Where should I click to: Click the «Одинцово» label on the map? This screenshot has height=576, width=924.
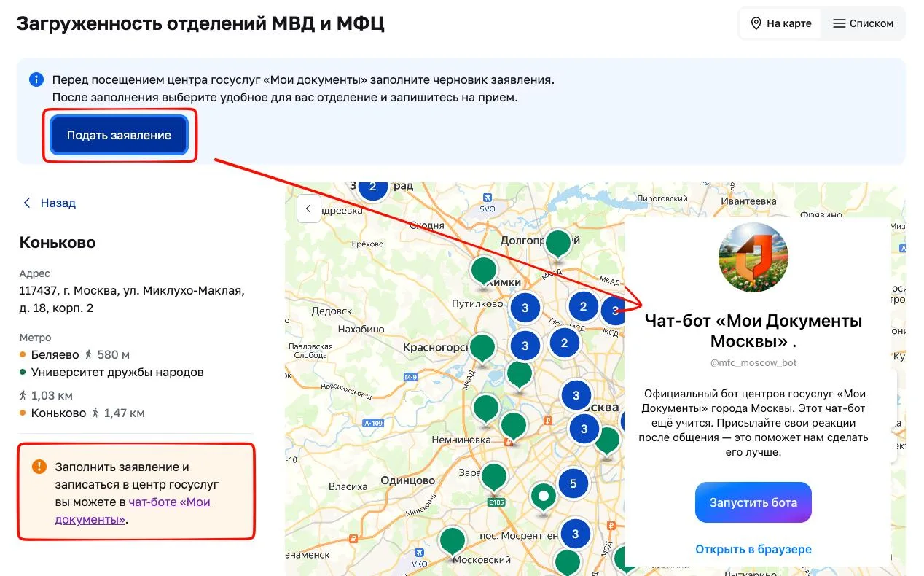(409, 480)
